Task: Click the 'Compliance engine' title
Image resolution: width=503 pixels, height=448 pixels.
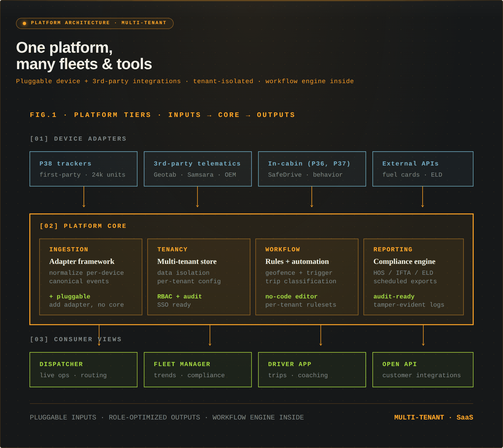Action: [x=404, y=261]
